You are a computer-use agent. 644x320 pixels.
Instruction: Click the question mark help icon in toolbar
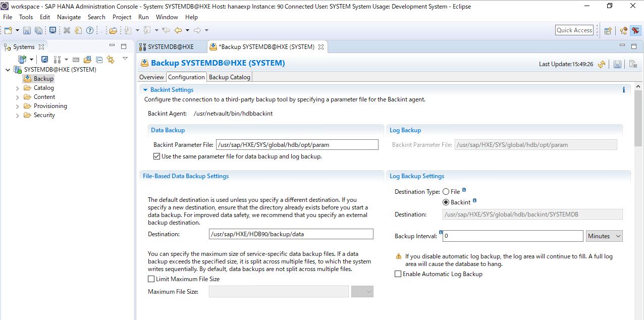pyautogui.click(x=90, y=30)
